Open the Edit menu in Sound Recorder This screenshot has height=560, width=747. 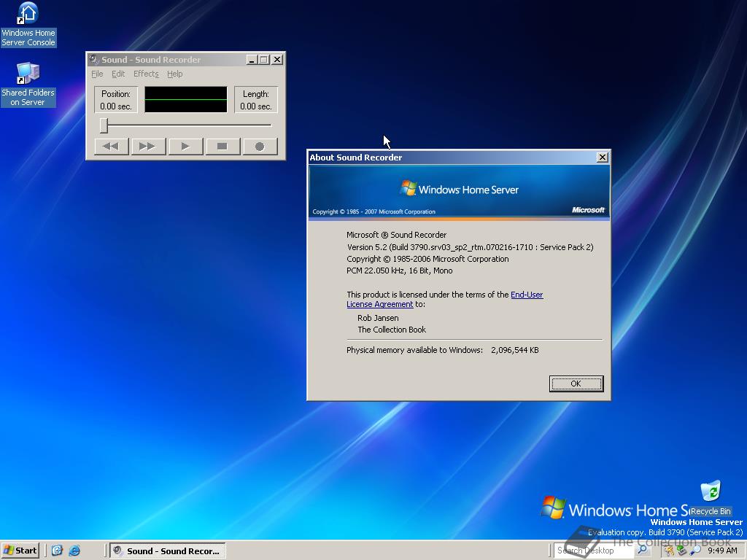coord(118,74)
